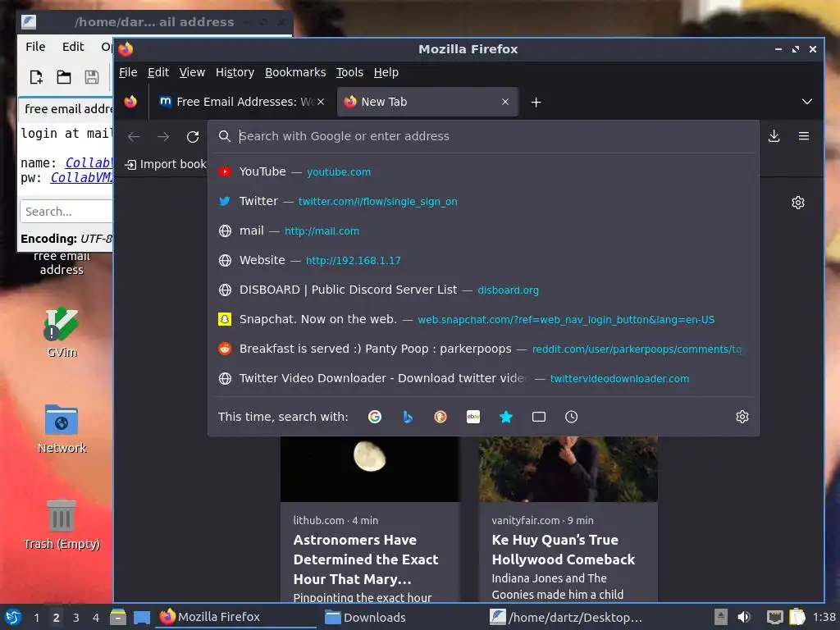Open a new tab with the plus button

536,102
